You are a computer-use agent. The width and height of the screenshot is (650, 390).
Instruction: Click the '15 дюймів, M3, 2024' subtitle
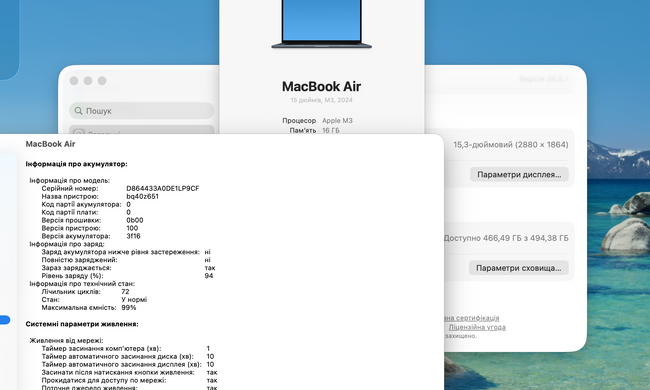pyautogui.click(x=321, y=100)
